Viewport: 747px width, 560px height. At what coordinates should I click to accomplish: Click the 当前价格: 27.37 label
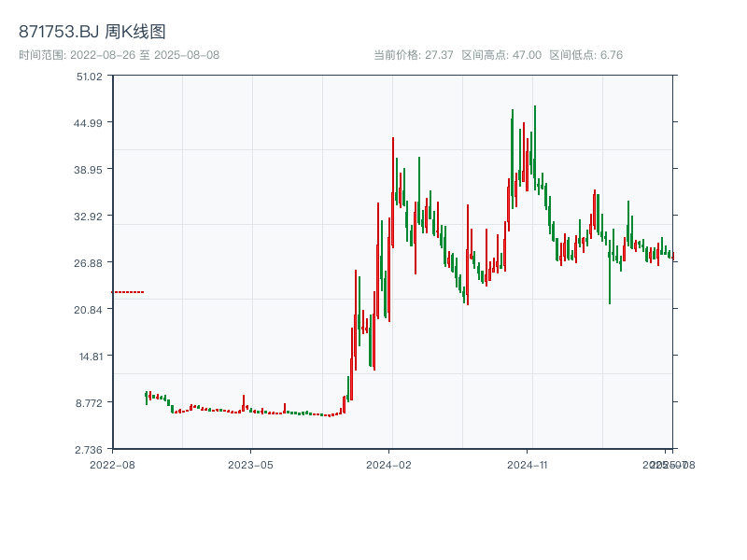411,54
